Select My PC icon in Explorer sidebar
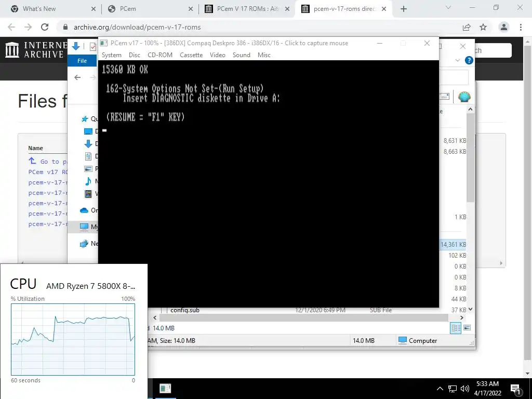532x399 pixels. click(x=84, y=227)
